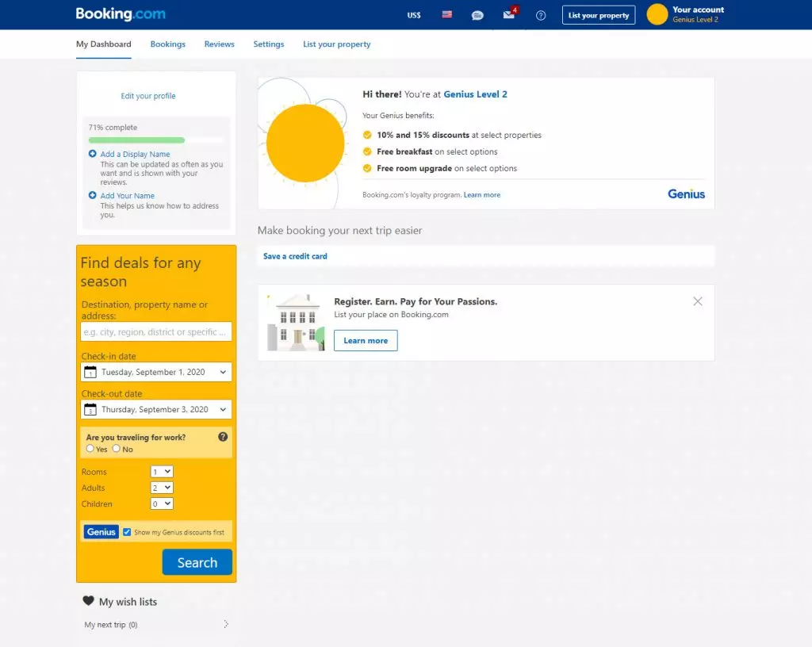Screen dimensions: 812x647
Task: Open the traveling for work help icon
Action: coord(223,437)
